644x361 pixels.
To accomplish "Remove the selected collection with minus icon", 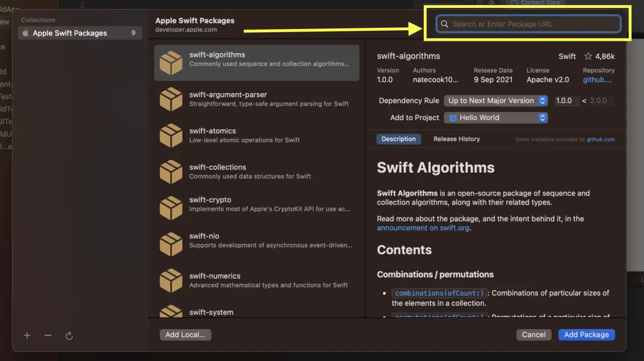I will (x=48, y=335).
